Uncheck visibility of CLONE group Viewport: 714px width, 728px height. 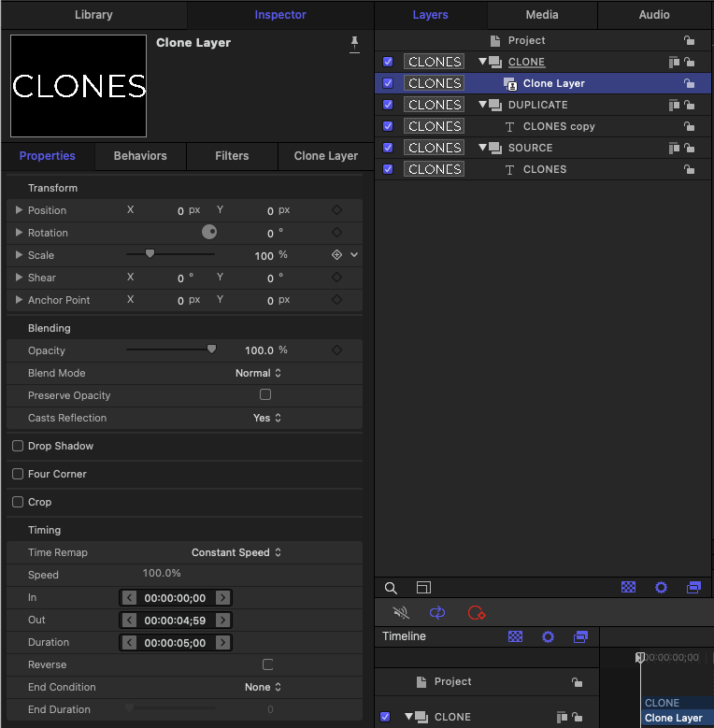(x=388, y=62)
